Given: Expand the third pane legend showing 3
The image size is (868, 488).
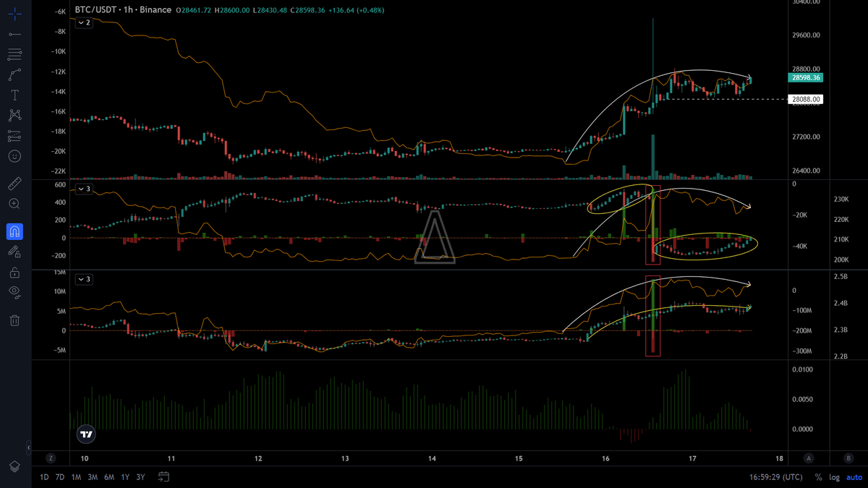Looking at the screenshot, I should (85, 279).
